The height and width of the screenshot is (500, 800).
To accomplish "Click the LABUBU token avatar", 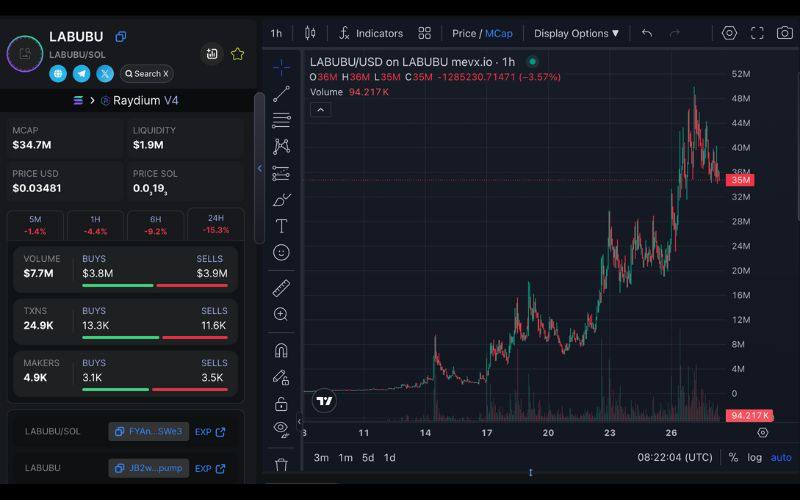I will click(x=24, y=54).
